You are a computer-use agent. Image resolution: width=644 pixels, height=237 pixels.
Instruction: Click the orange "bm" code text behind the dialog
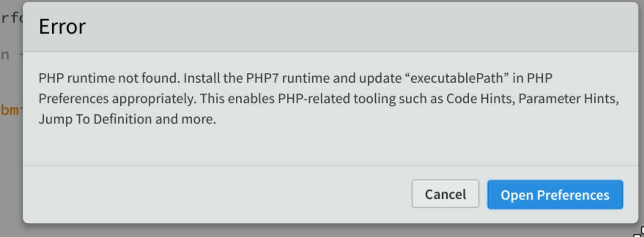coord(10,109)
